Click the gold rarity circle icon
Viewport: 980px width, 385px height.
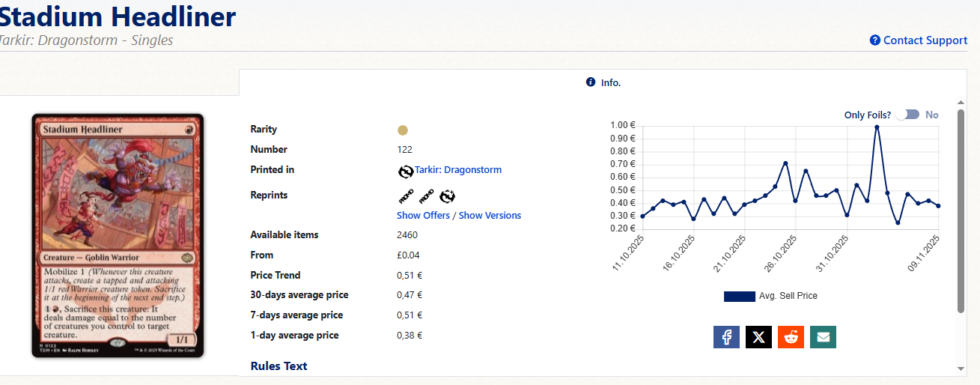403,130
